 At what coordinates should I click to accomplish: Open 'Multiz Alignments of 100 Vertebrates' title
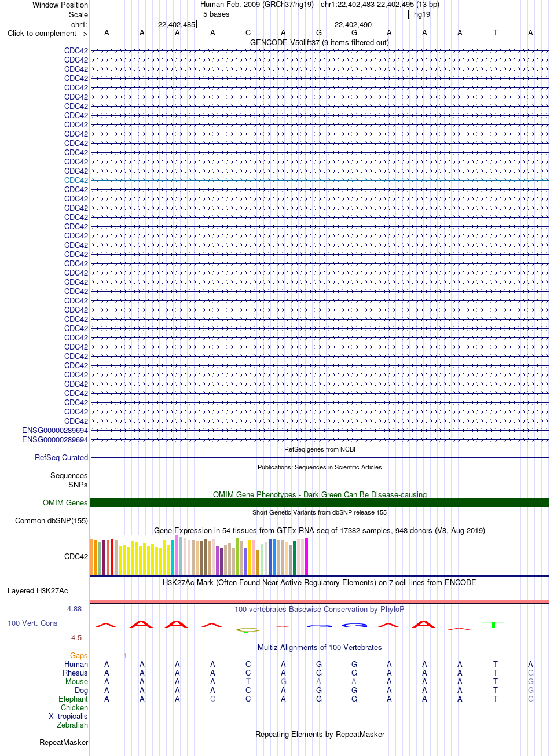(x=320, y=647)
